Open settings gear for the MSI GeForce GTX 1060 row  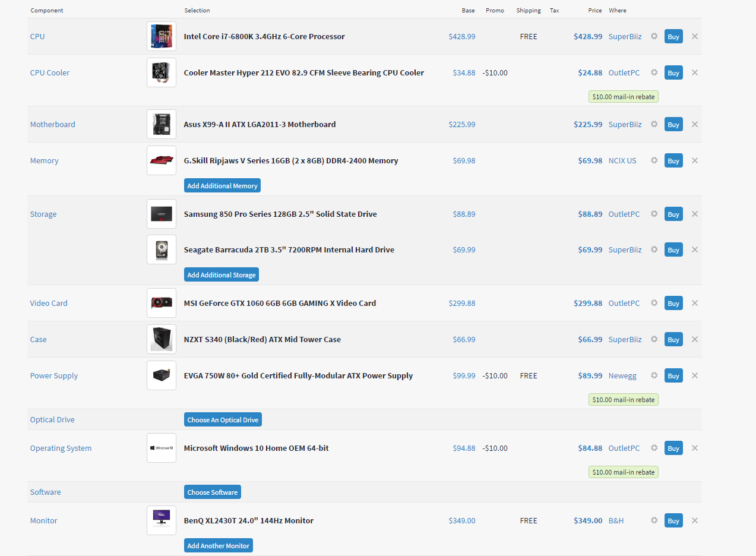point(654,303)
